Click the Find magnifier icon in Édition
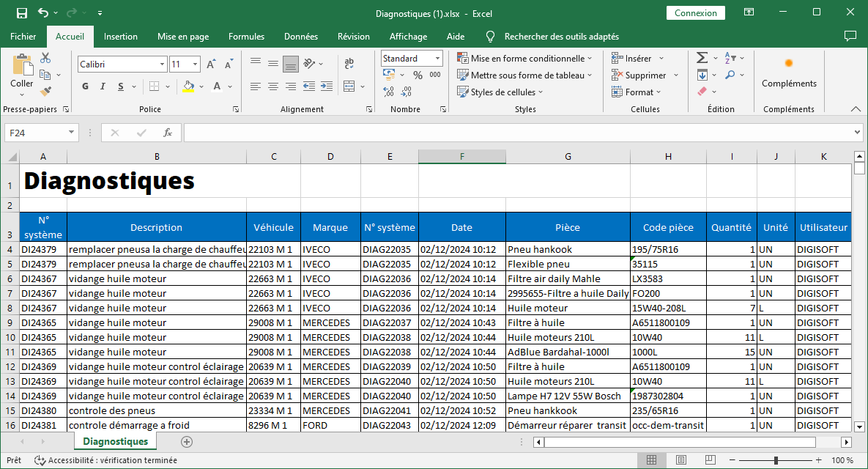The width and height of the screenshot is (868, 469). pyautogui.click(x=731, y=75)
